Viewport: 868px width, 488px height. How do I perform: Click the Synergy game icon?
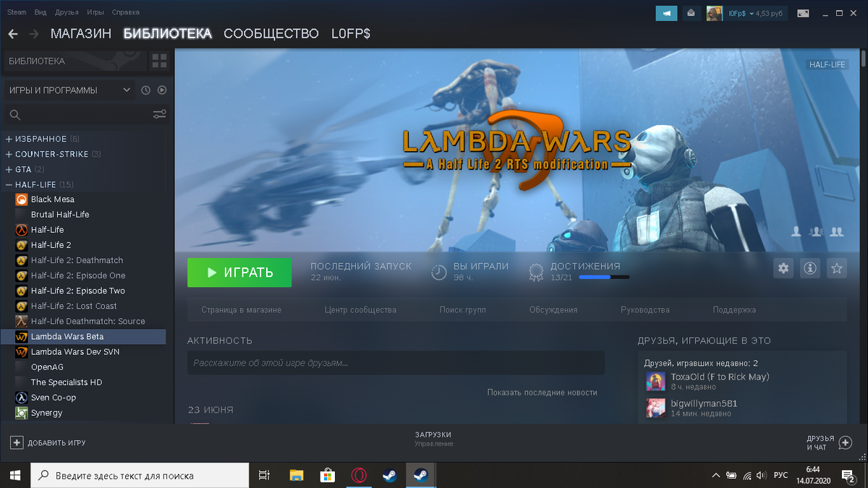click(22, 413)
